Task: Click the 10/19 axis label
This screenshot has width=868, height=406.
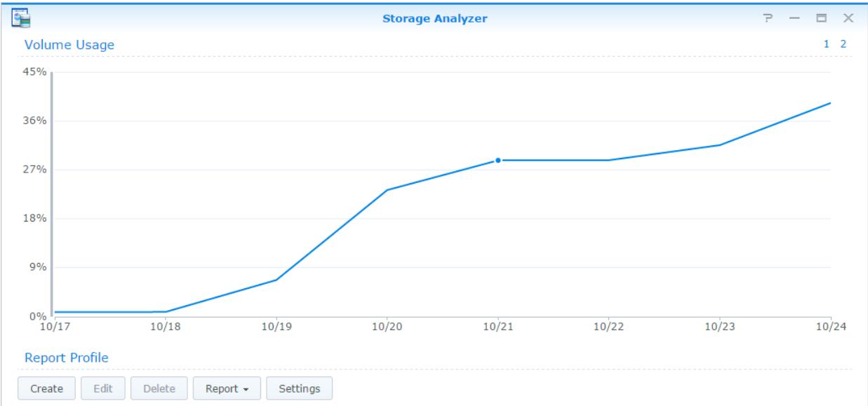Action: 275,326
